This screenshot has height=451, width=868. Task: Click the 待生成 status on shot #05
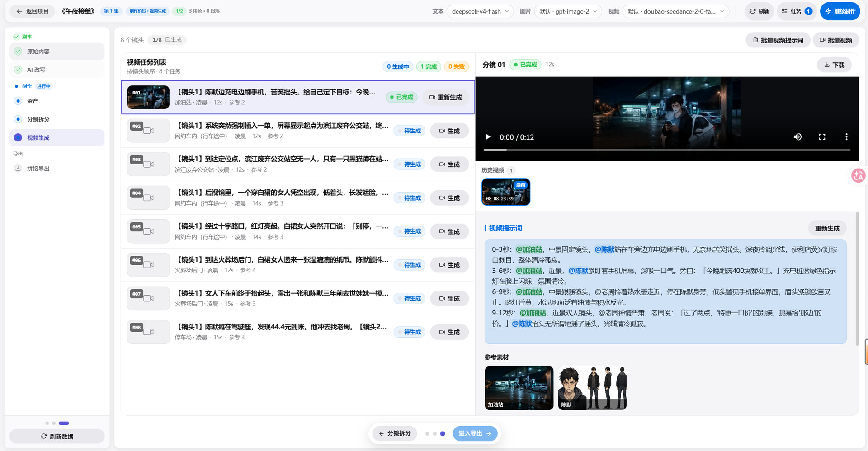pyautogui.click(x=409, y=231)
